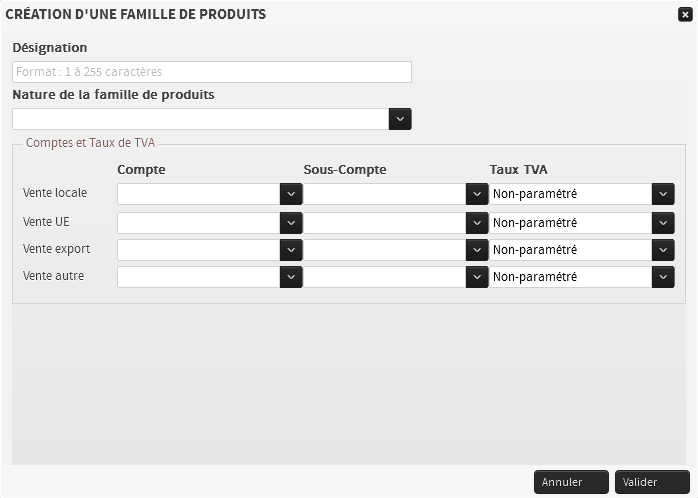Expand the Vente export Sous-Compte dropdown
Image resolution: width=698 pixels, height=498 pixels.
[x=477, y=250]
